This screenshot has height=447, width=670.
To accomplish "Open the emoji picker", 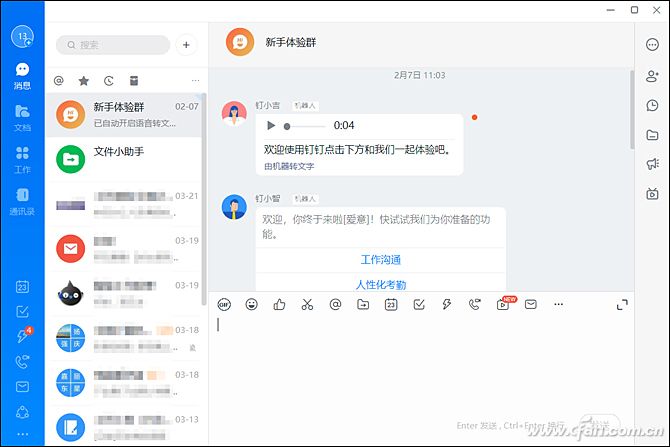I will [252, 304].
